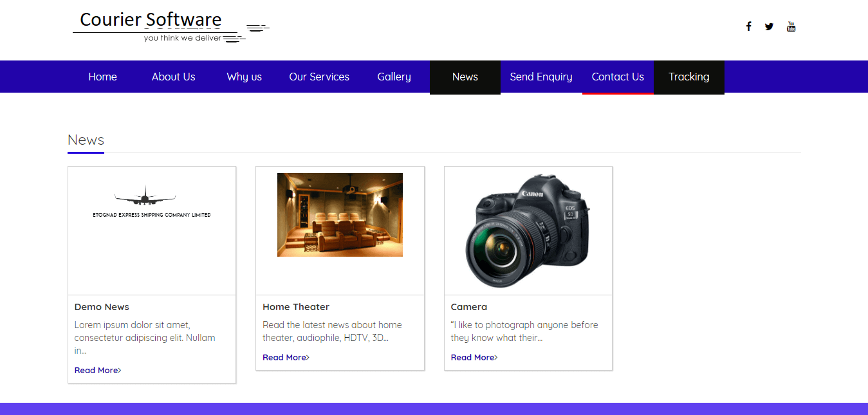868x415 pixels.
Task: Open the About Us page
Action: pos(173,77)
